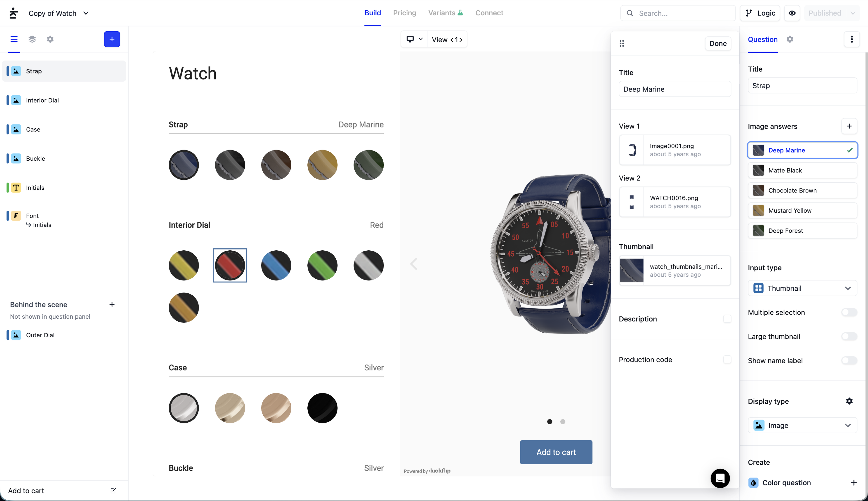This screenshot has height=501, width=868.
Task: Click the three-dot more options menu
Action: 851,39
